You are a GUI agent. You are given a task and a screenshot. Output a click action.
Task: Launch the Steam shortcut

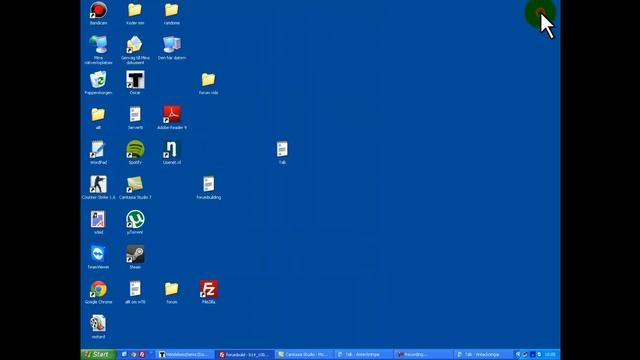pyautogui.click(x=135, y=254)
